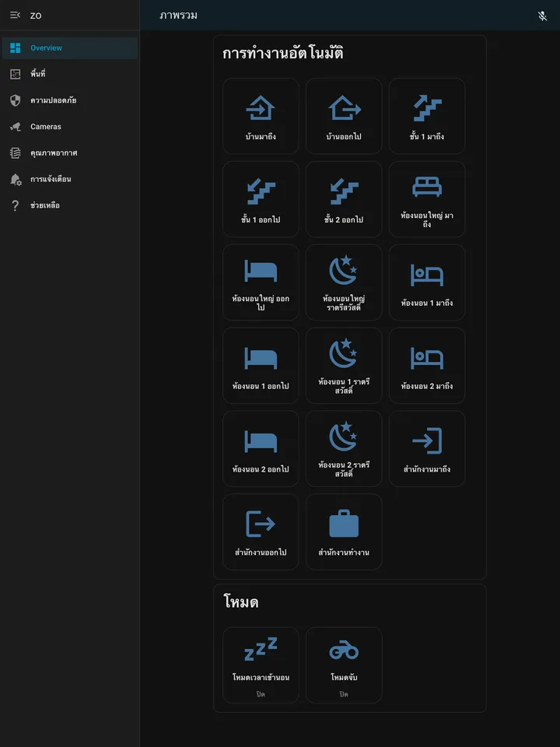Click the question mark help icon
560x747 pixels.
click(16, 205)
